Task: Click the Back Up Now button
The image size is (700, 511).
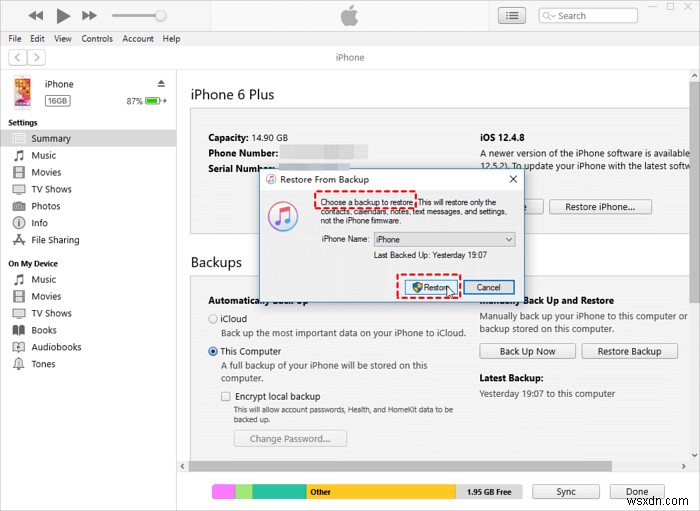Action: click(527, 351)
